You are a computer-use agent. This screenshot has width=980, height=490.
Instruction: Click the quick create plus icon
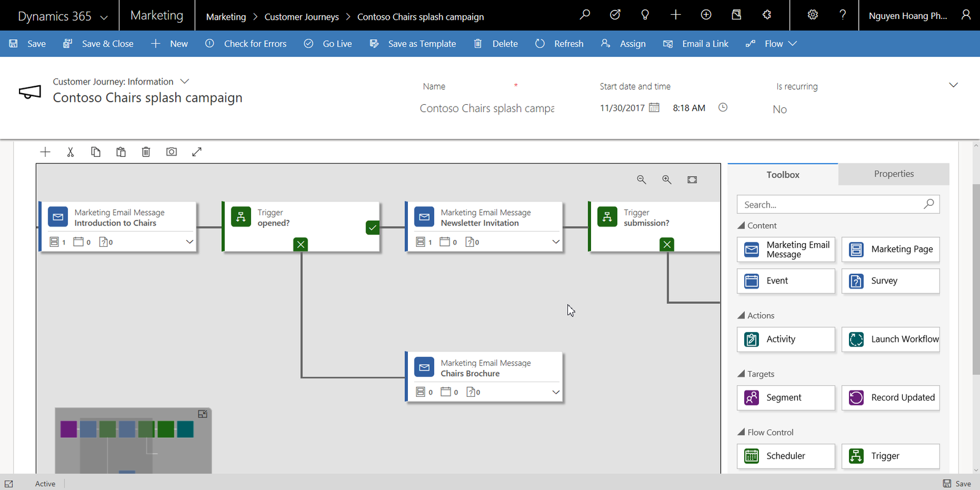[676, 15]
